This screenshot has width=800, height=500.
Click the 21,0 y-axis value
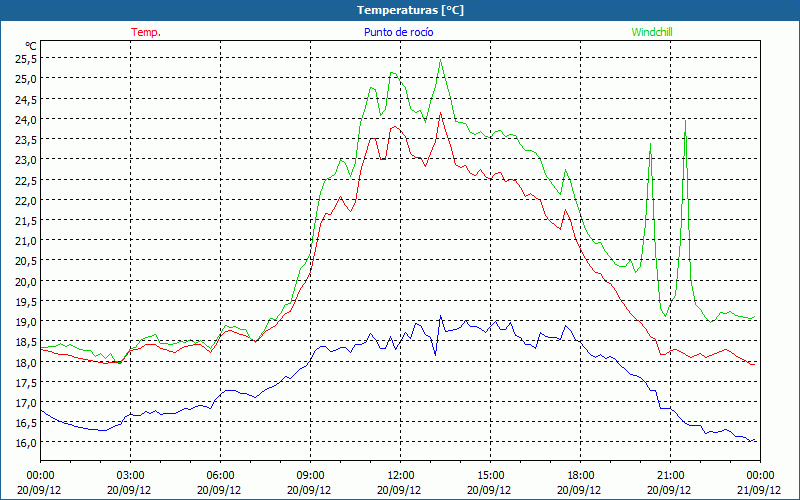coord(26,240)
